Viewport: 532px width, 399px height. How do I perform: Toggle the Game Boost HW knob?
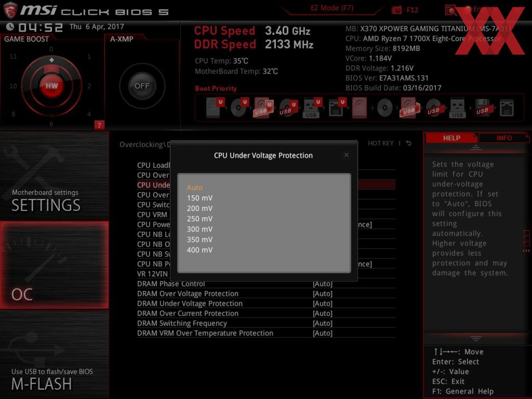[x=52, y=86]
